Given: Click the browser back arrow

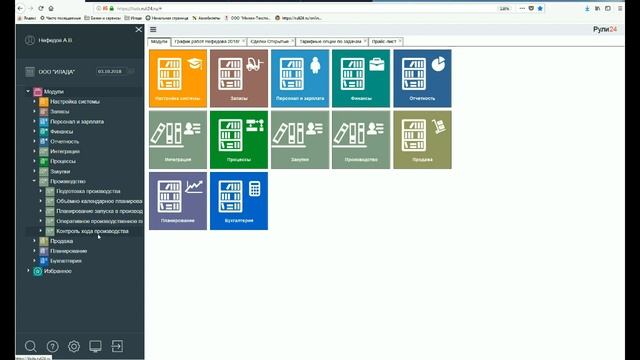Looking at the screenshot, I should coord(20,8).
